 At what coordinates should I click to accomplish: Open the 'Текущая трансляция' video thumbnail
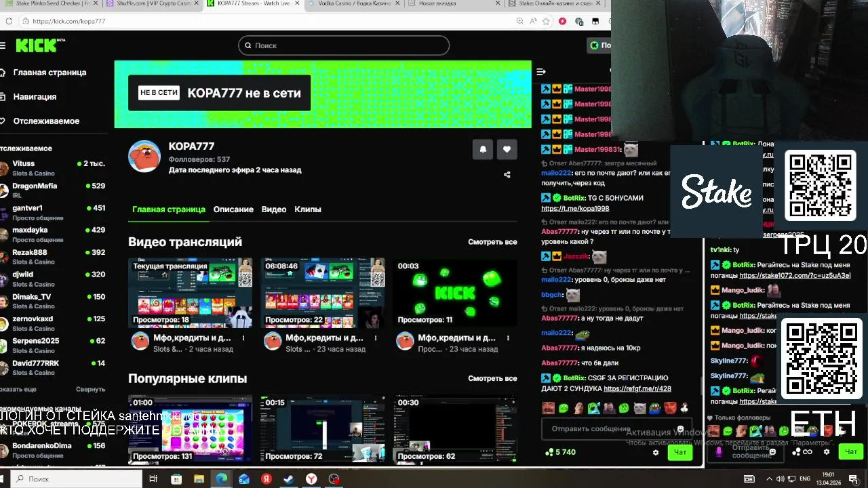point(190,293)
